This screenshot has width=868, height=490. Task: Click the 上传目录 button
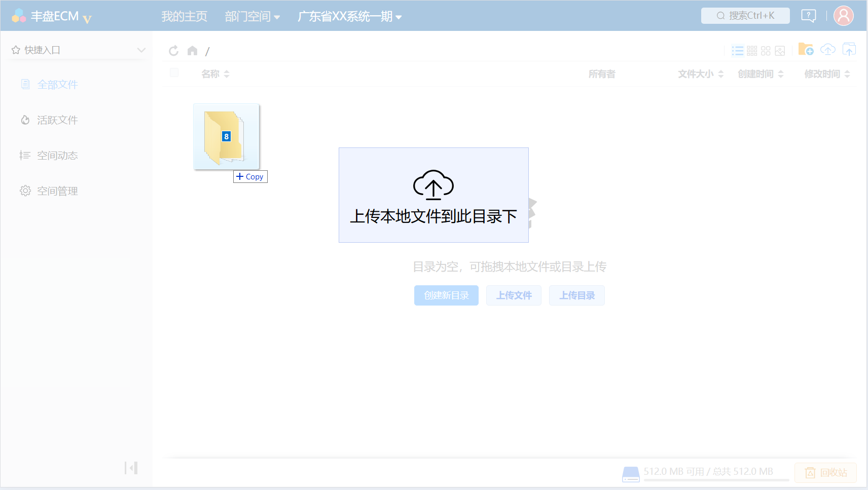pyautogui.click(x=577, y=295)
